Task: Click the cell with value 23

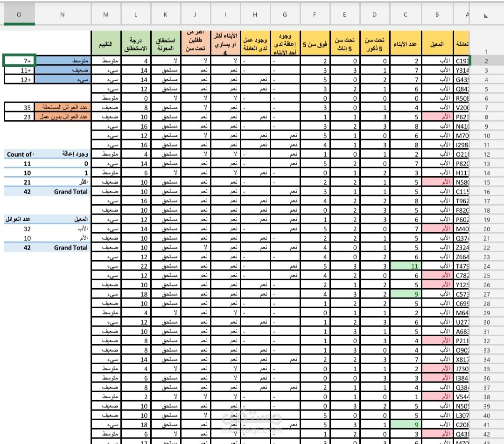Action: pyautogui.click(x=19, y=117)
